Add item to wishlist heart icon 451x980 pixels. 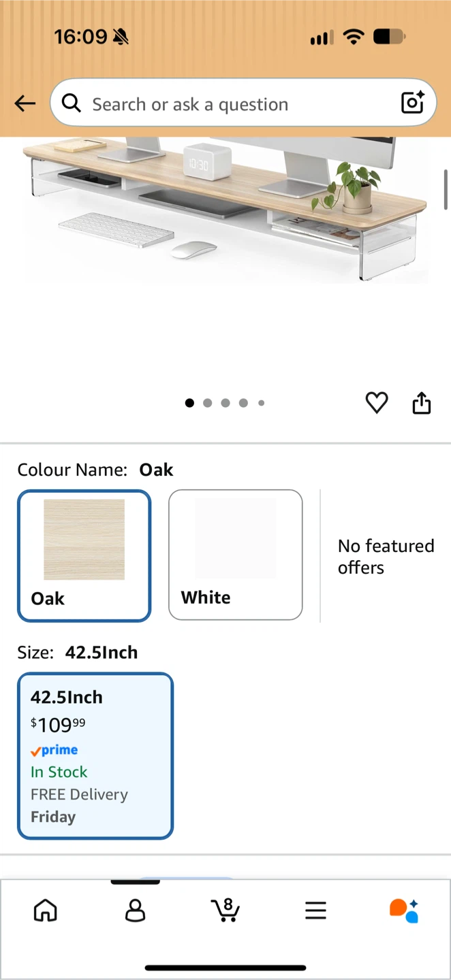pyautogui.click(x=377, y=403)
